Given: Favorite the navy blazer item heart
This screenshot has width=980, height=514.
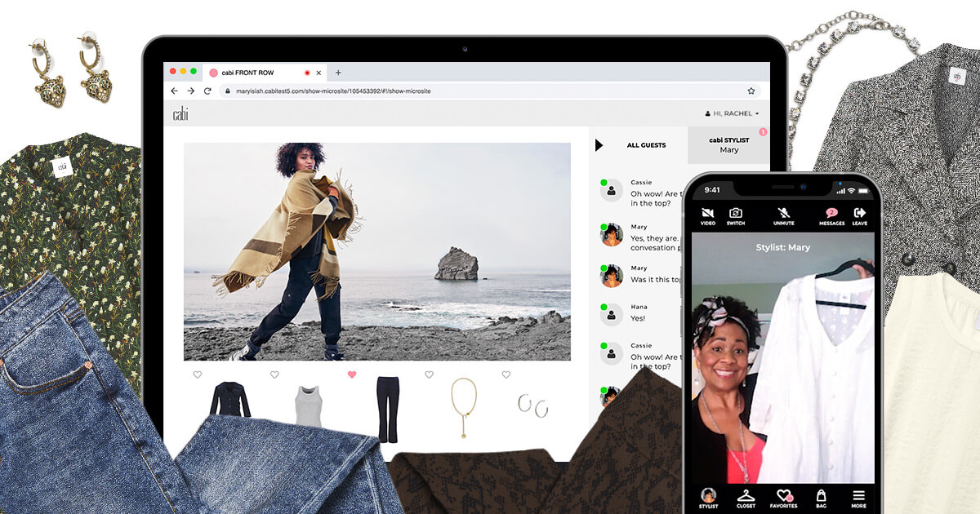Looking at the screenshot, I should coord(197,374).
